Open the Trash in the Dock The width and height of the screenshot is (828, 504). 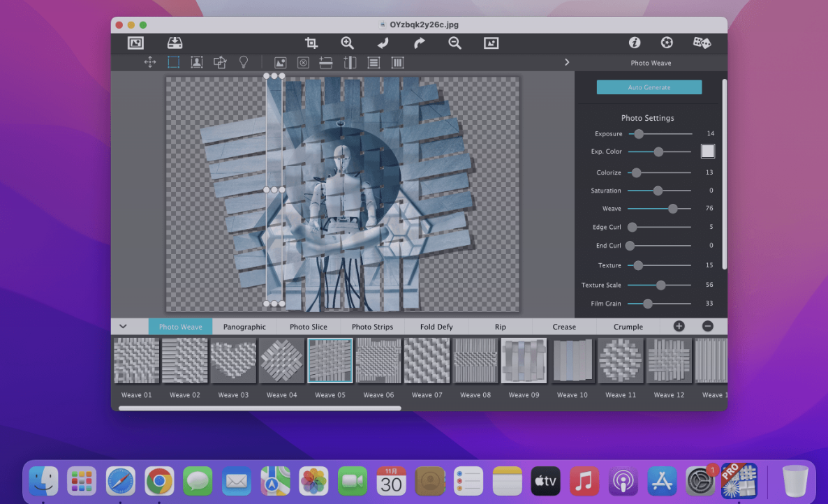click(794, 481)
